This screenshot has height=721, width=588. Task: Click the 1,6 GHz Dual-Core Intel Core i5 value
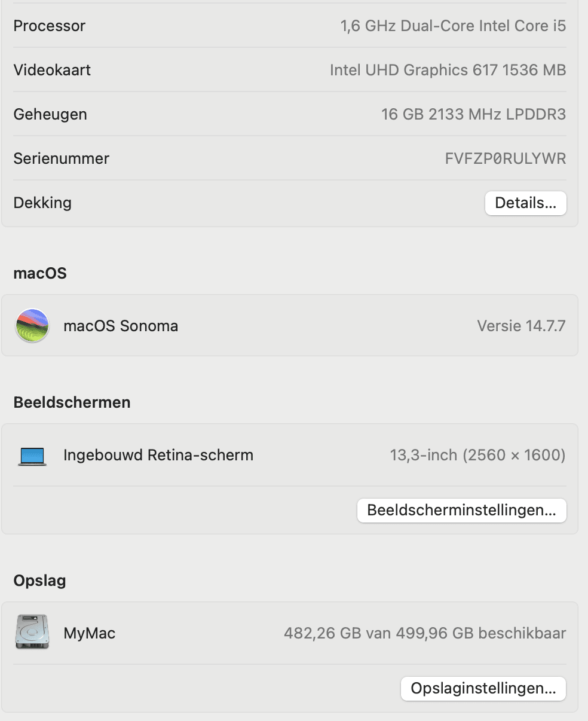click(453, 26)
